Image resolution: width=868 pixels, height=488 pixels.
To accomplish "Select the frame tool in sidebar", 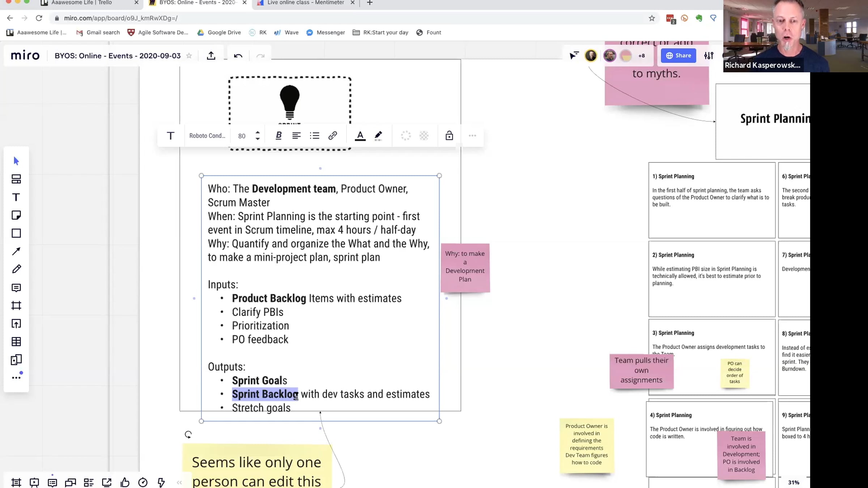I will 16,305.
